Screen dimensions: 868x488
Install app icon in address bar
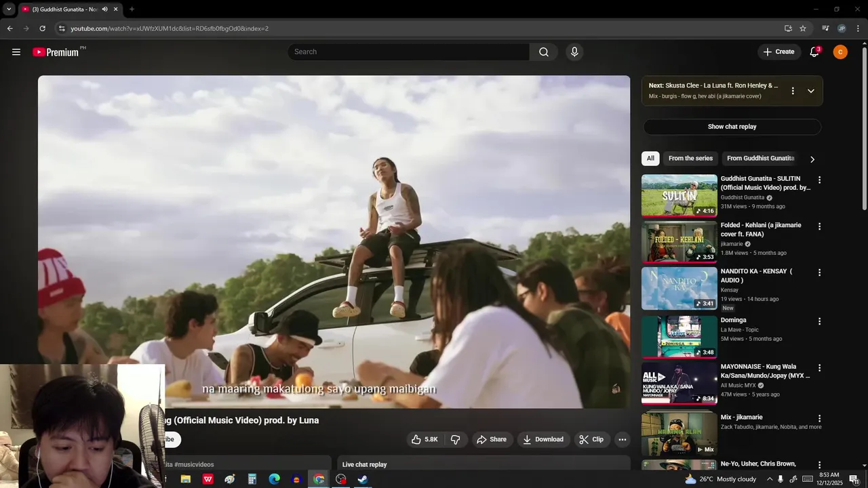click(x=788, y=28)
